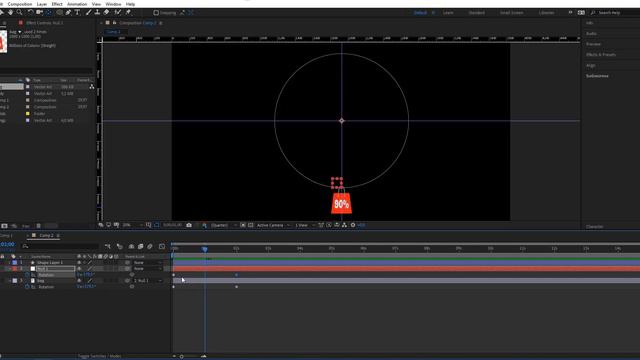Screen dimensions: 640x360
Task: Click the timeline layer search field
Action: 60,246
